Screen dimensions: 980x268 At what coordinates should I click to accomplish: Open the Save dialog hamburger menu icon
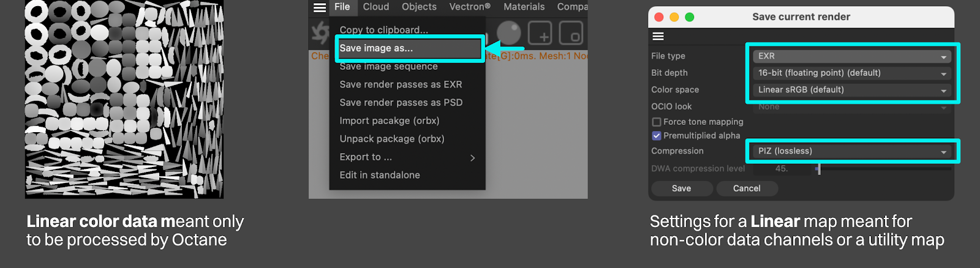658,37
